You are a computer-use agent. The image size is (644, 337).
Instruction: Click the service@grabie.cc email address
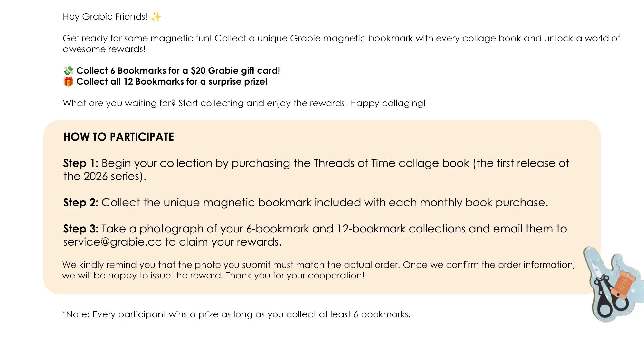tap(112, 242)
